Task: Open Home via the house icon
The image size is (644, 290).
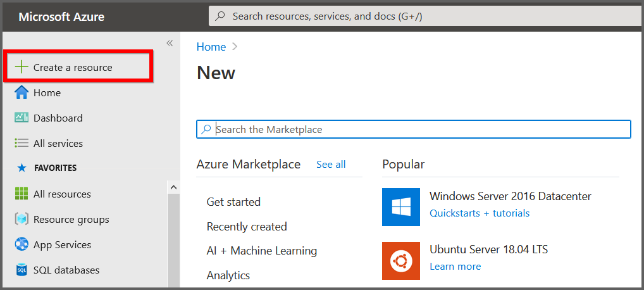Action: click(22, 92)
